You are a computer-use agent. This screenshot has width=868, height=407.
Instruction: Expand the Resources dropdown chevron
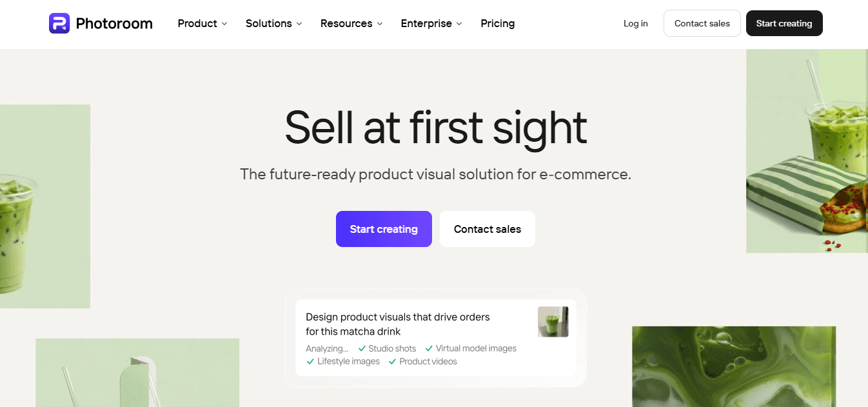click(x=380, y=24)
